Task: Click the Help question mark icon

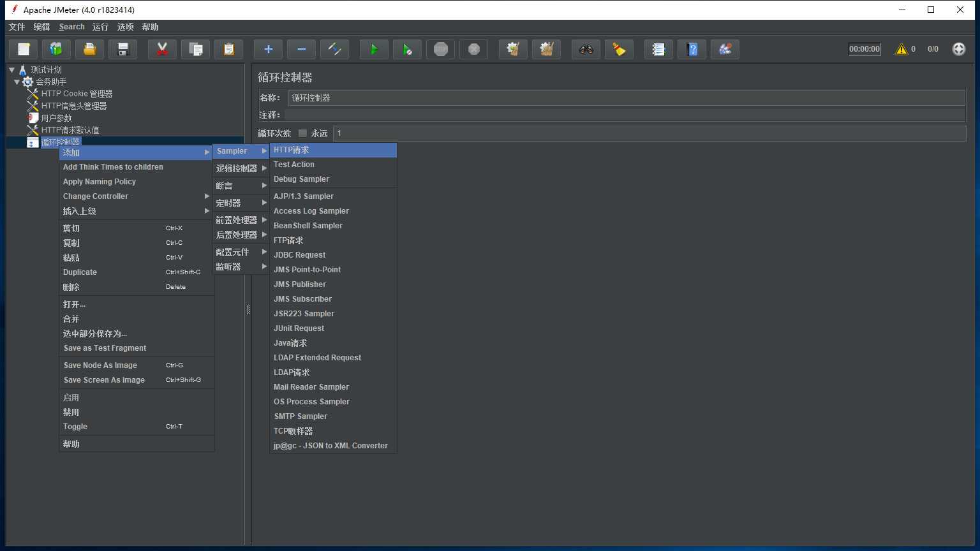Action: point(692,49)
